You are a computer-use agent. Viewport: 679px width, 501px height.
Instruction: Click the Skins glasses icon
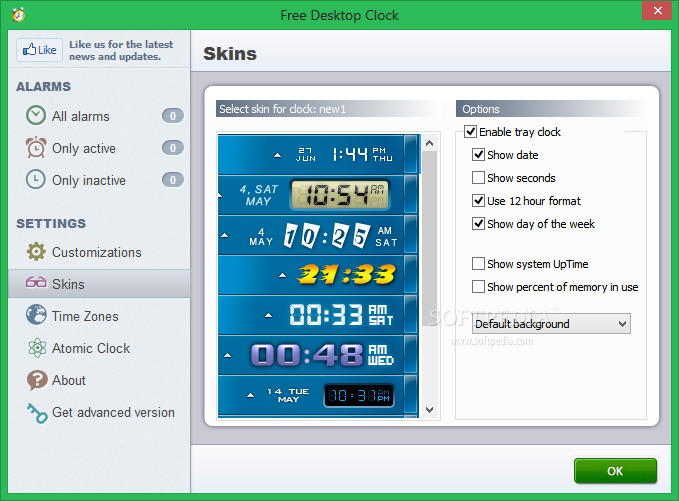click(36, 283)
